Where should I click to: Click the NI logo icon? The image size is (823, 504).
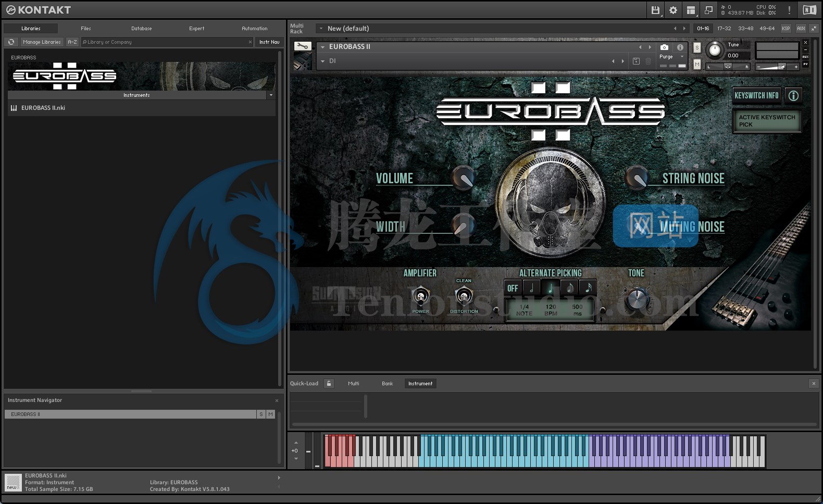[x=809, y=10]
